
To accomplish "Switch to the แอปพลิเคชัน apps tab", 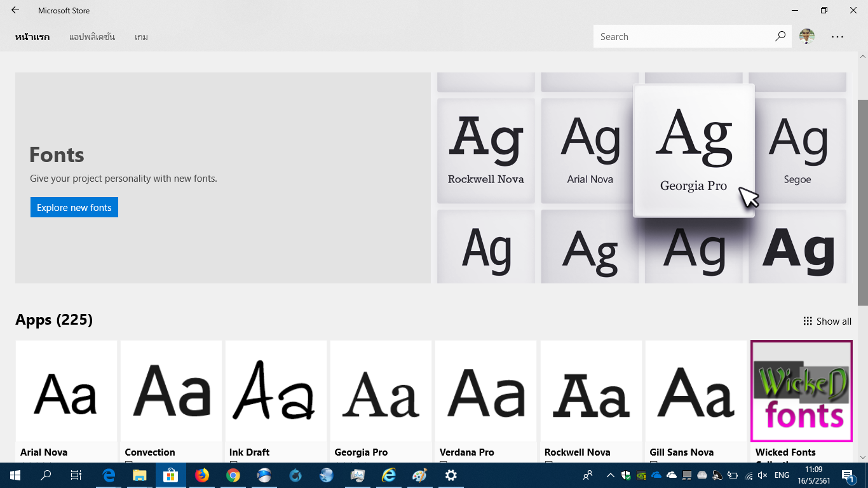I will click(x=92, y=37).
